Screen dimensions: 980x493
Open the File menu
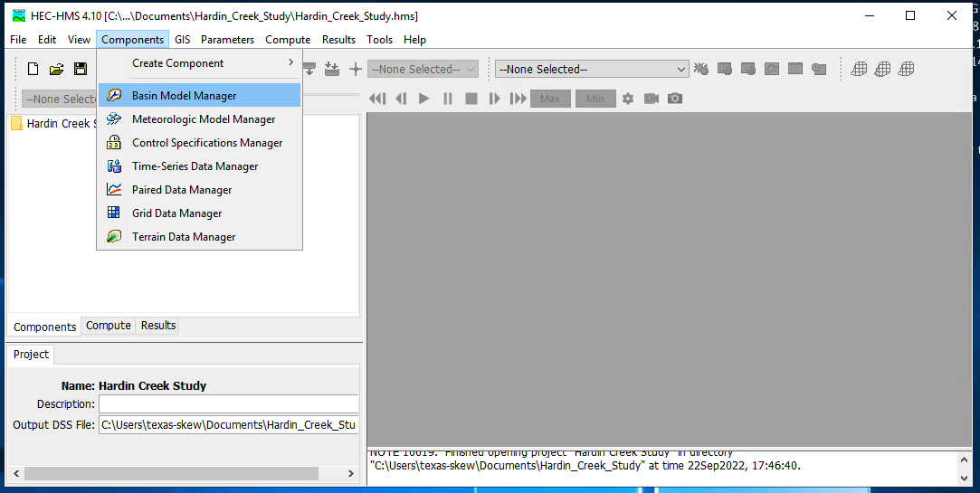(x=18, y=40)
